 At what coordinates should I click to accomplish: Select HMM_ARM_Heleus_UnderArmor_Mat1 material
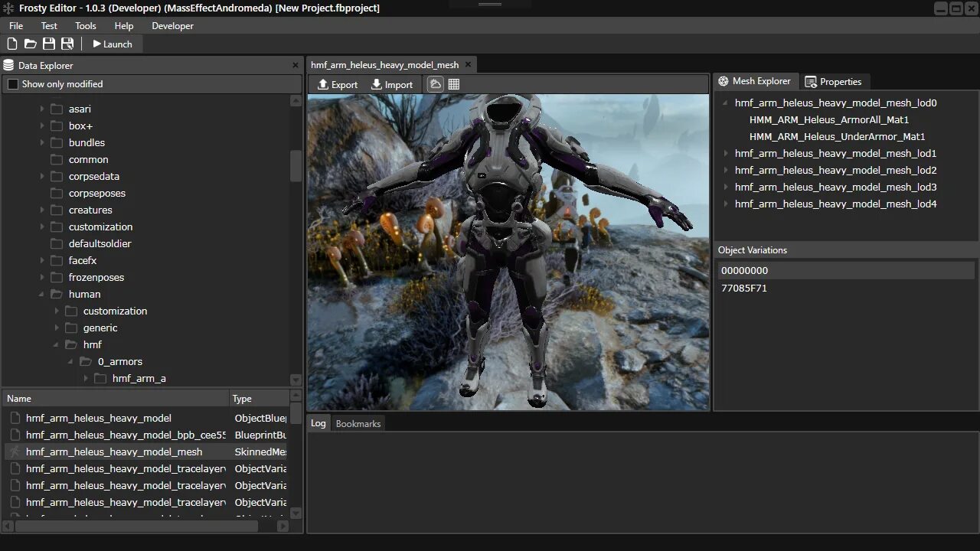pyautogui.click(x=837, y=136)
